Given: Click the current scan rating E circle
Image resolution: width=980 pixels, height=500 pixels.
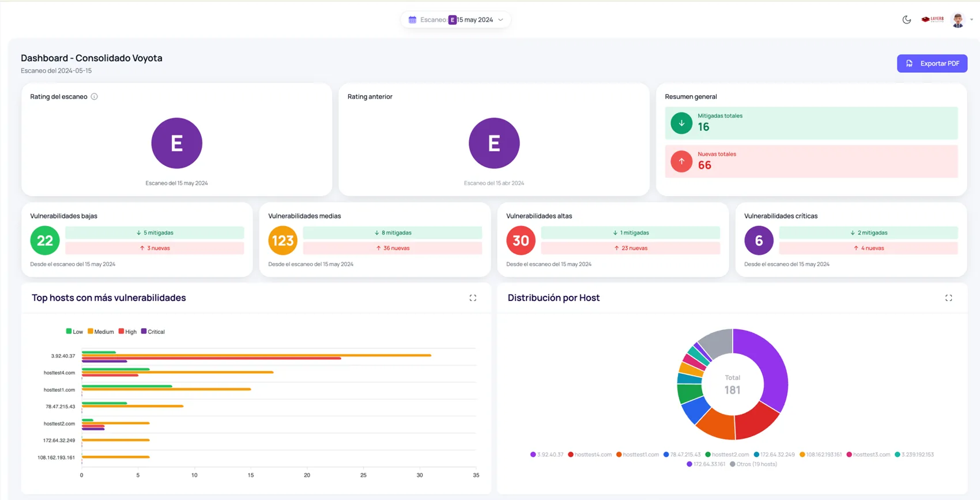Looking at the screenshot, I should 176,143.
